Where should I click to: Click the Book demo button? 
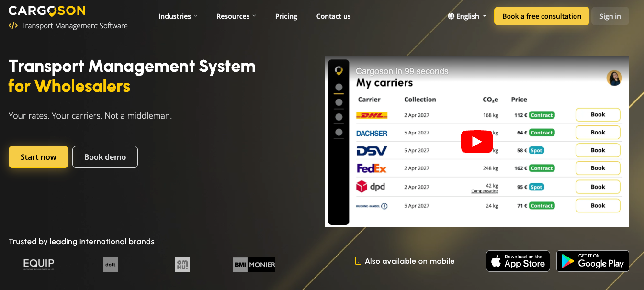coord(105,157)
